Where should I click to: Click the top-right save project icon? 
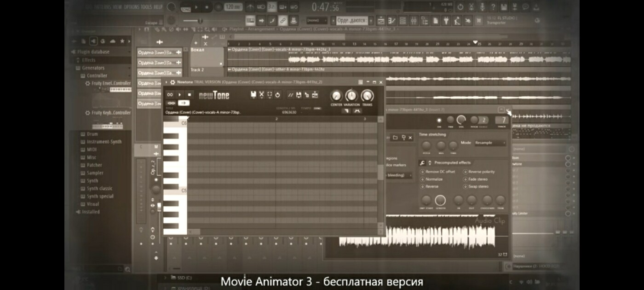[504, 7]
